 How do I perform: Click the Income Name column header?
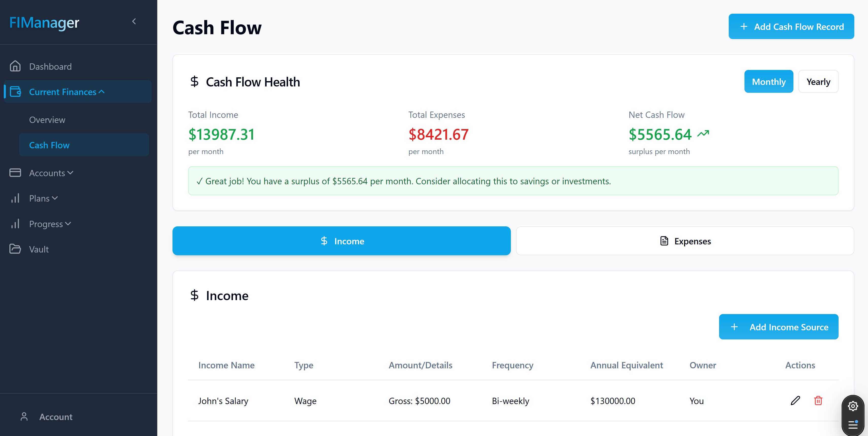[226, 365]
